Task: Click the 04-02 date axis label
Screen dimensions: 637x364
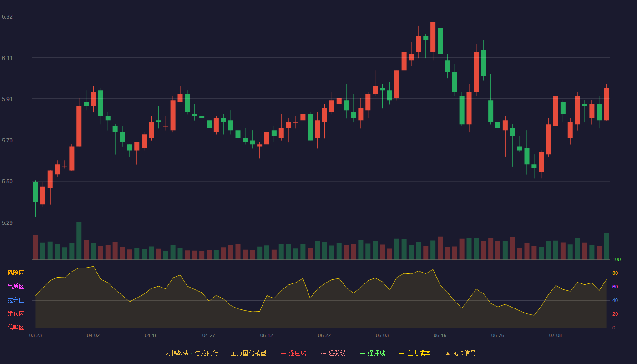Action: click(93, 335)
